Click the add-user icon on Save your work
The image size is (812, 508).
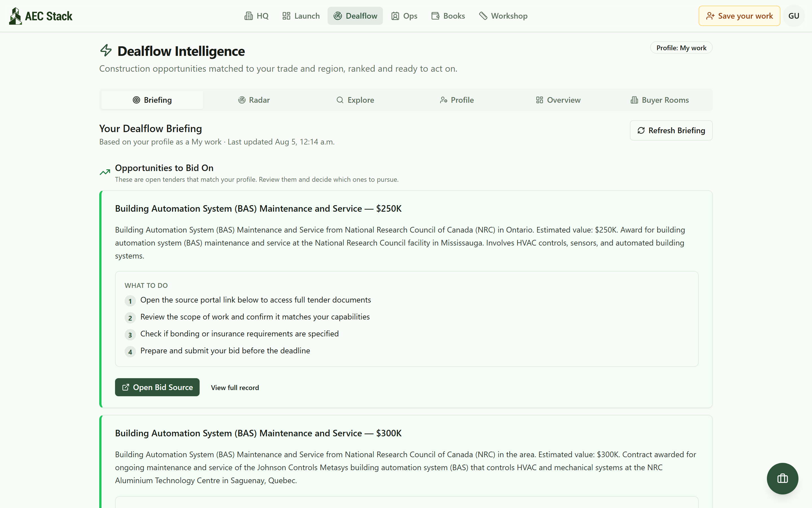point(710,16)
